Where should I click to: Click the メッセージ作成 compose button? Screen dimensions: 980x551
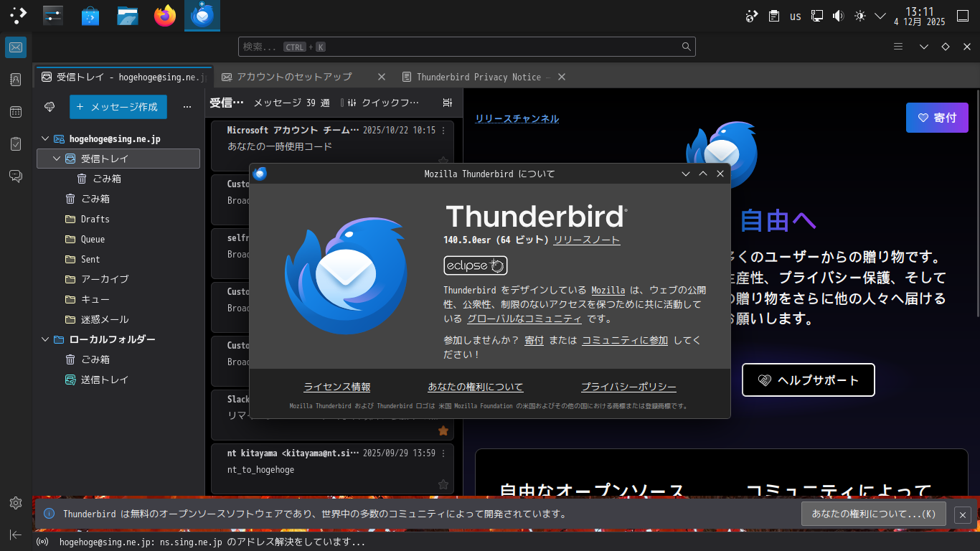click(118, 107)
